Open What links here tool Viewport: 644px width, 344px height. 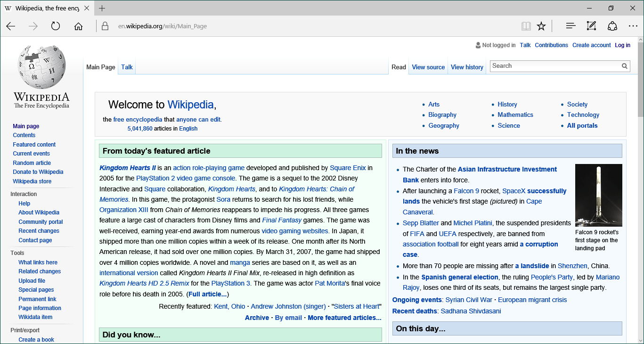point(38,262)
